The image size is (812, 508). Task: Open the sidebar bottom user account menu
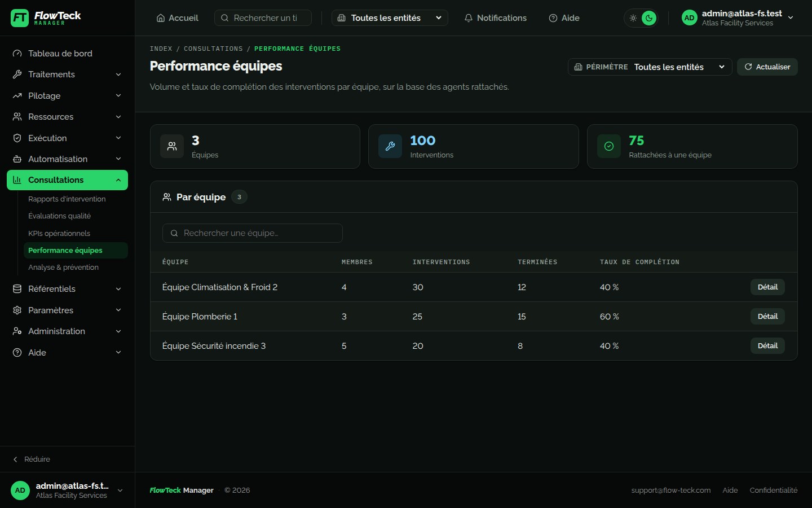tap(67, 491)
